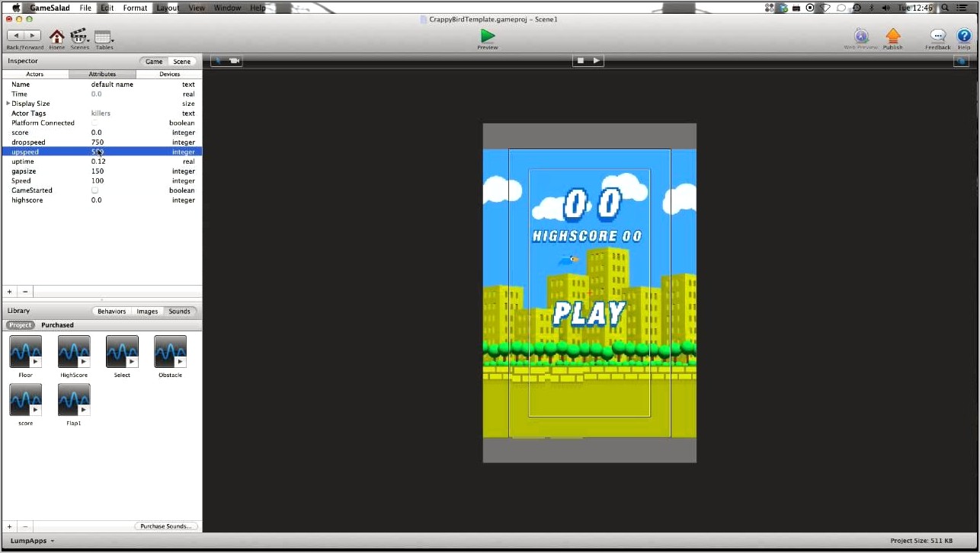Open Web Preview
Image resolution: width=980 pixels, height=553 pixels.
(x=861, y=36)
